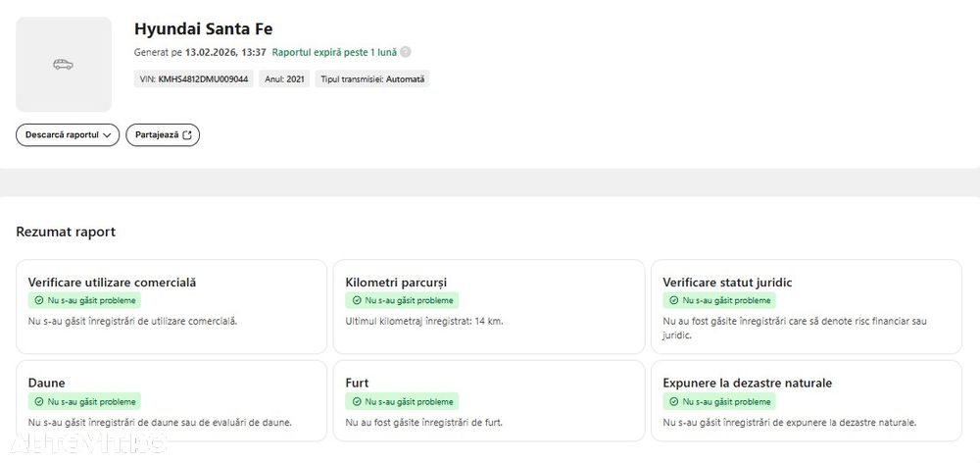Click the VIN KMHS4812DMU009044 tag
The image size is (980, 463).
pyautogui.click(x=194, y=79)
